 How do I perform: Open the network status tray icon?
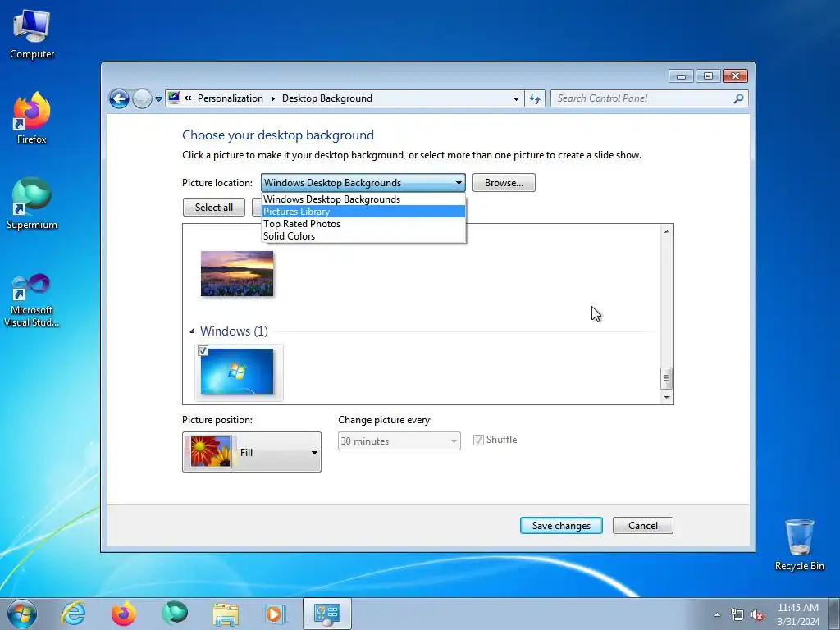coord(737,614)
